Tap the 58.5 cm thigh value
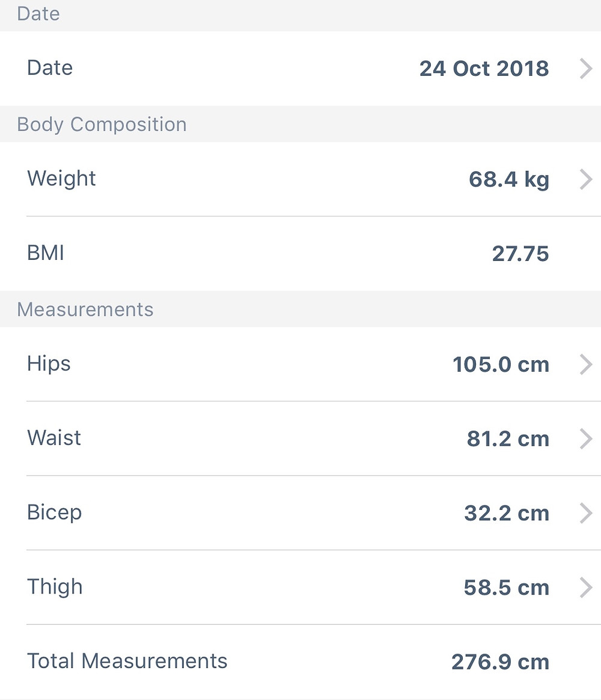Image resolution: width=601 pixels, height=700 pixels. [x=507, y=588]
